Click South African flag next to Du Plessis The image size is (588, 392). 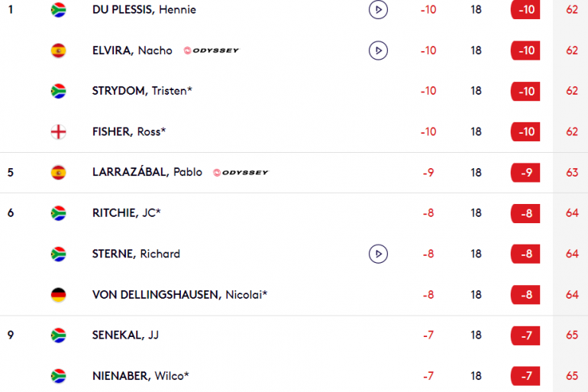pyautogui.click(x=59, y=10)
